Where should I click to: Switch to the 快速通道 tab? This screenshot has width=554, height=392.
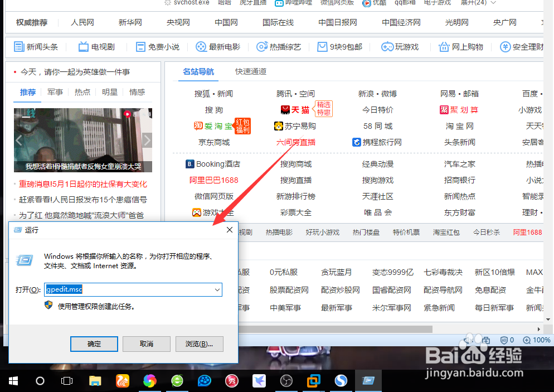[251, 71]
